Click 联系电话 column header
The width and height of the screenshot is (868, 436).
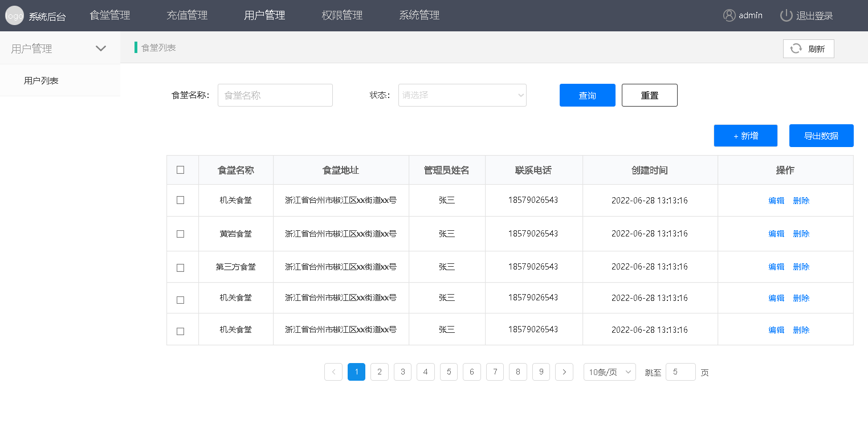point(533,170)
